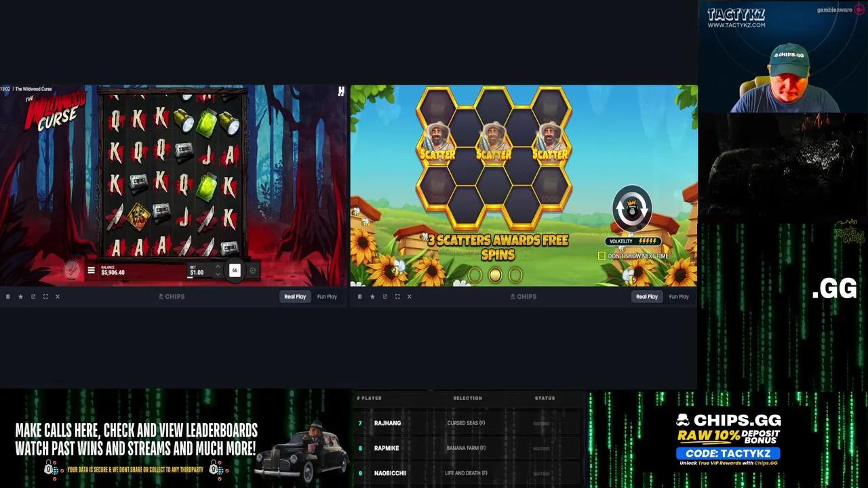Click the Life and Death (F) selection

pos(466,473)
